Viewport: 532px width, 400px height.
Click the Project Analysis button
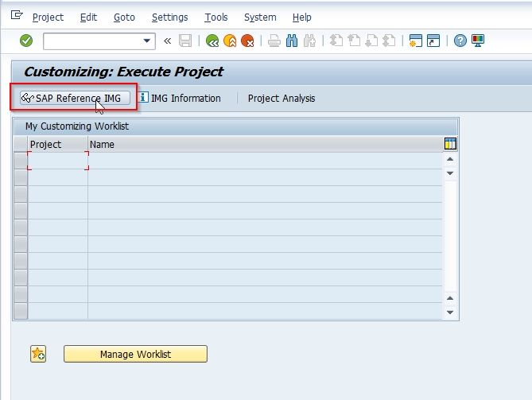[282, 98]
